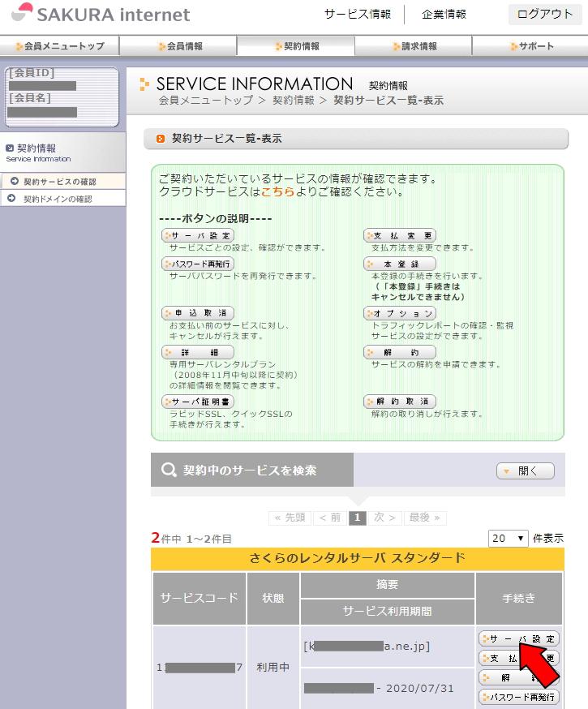Click the 手続き column header
The height and width of the screenshot is (709, 588).
coord(519,598)
